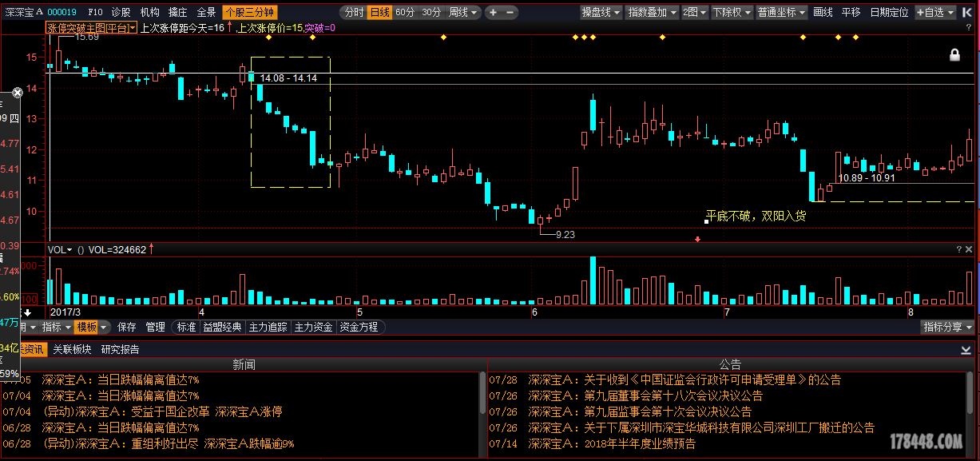Open 擒庄 menu item
The width and height of the screenshot is (980, 461).
[177, 13]
